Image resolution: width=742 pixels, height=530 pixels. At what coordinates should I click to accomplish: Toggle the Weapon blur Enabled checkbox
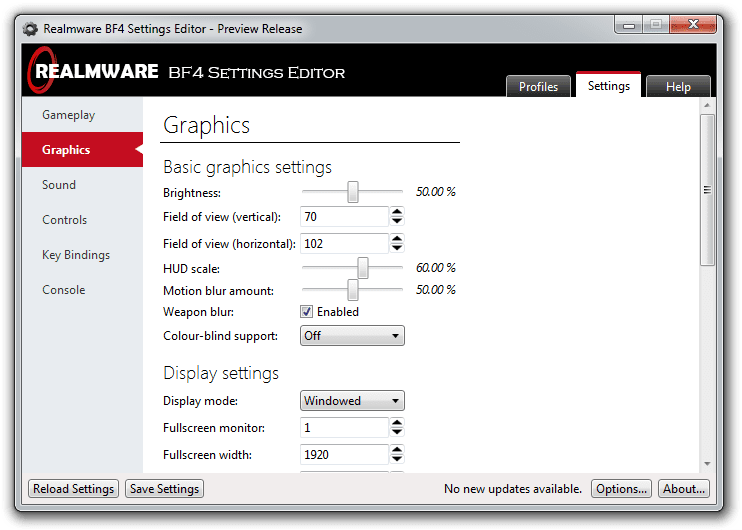pos(306,312)
